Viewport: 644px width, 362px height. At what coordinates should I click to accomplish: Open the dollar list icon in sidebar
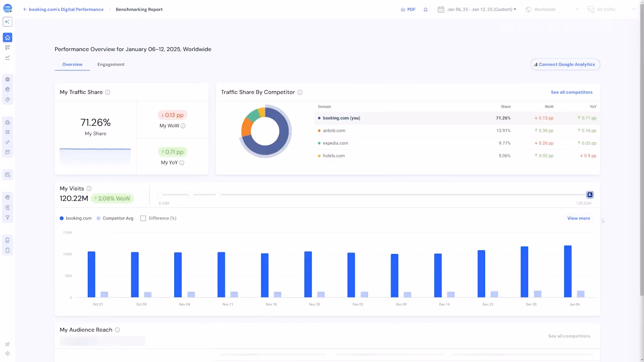tap(8, 175)
